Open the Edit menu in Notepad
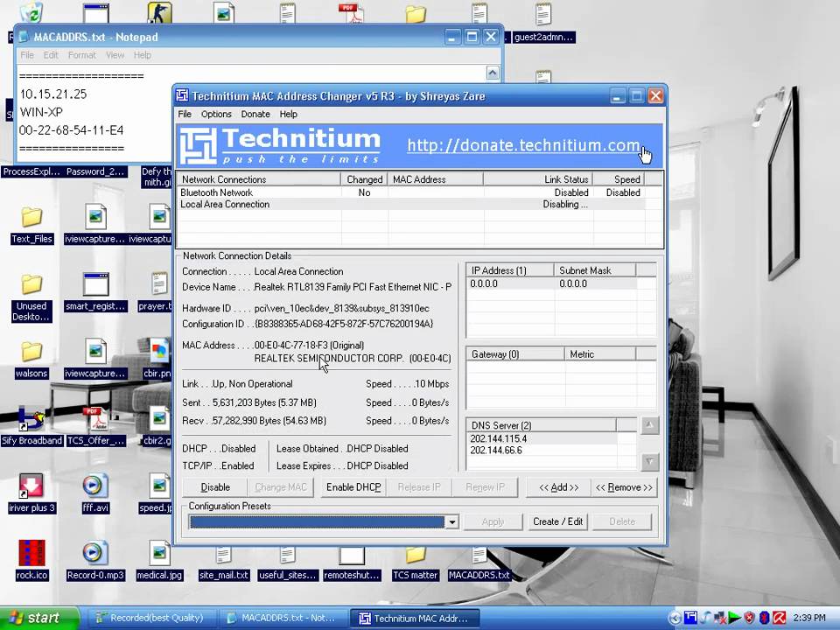This screenshot has width=840, height=630. tap(51, 55)
